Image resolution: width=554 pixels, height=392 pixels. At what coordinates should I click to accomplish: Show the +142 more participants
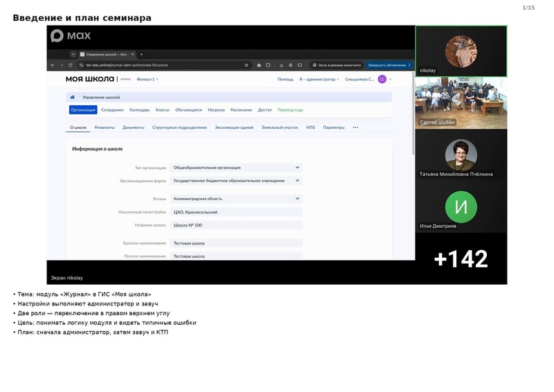pyautogui.click(x=461, y=259)
